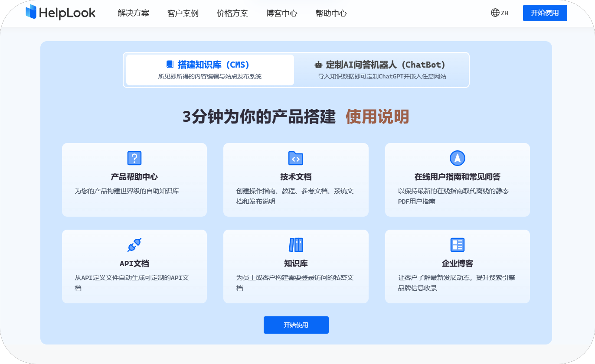Screen dimensions: 595x364
Task: Click the compass arrow icon for 在线用户指南
Action: pos(458,158)
